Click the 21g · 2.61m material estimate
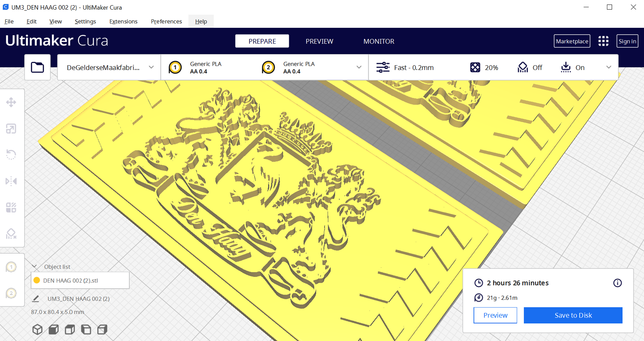Viewport: 644px width, 341px height. 502,298
